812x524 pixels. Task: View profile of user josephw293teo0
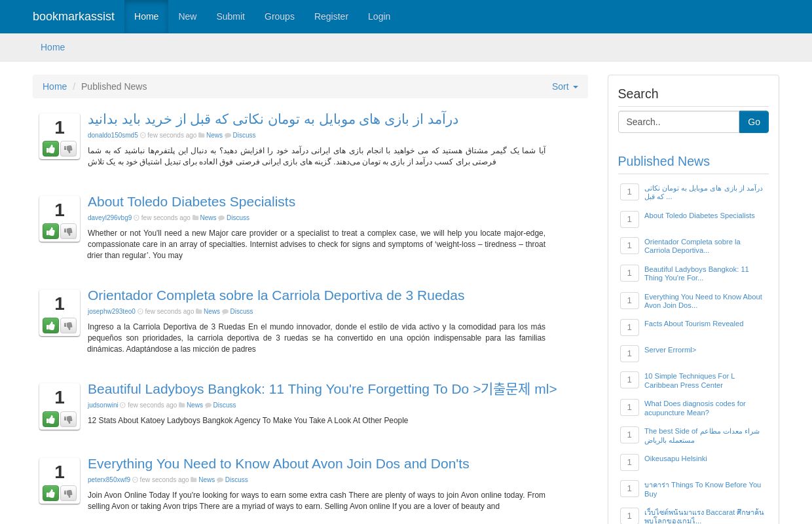pos(111,311)
